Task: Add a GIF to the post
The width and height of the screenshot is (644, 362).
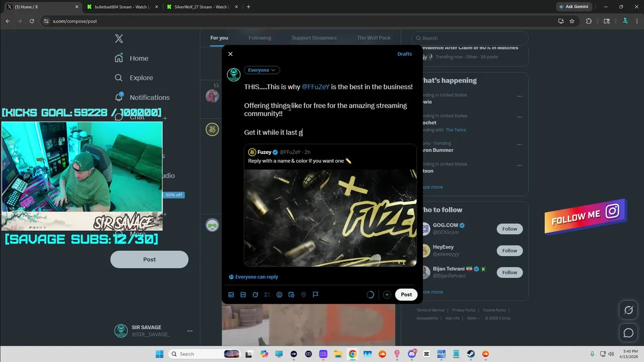Action: (243, 295)
